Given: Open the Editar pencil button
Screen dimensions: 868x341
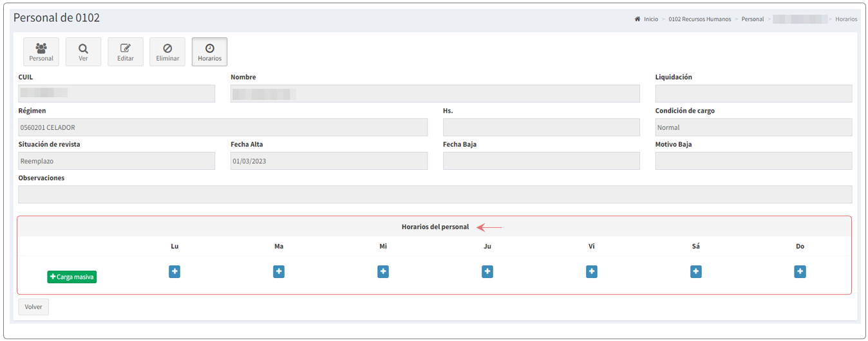Looking at the screenshot, I should coord(126,51).
